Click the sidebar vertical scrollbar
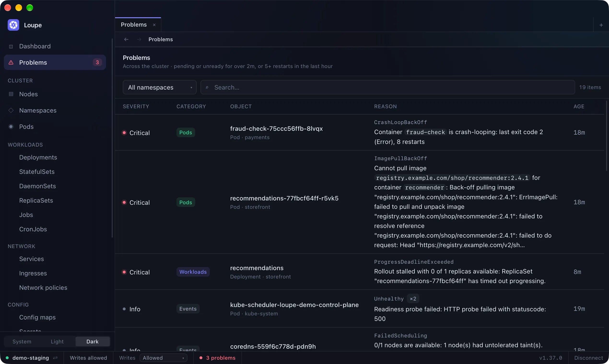The width and height of the screenshot is (609, 364). pos(112,138)
